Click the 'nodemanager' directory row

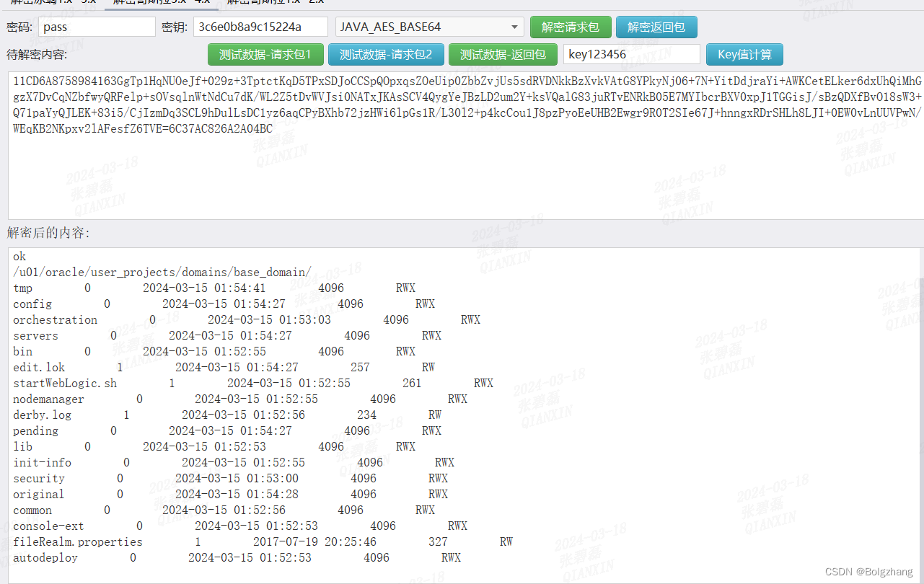point(240,399)
